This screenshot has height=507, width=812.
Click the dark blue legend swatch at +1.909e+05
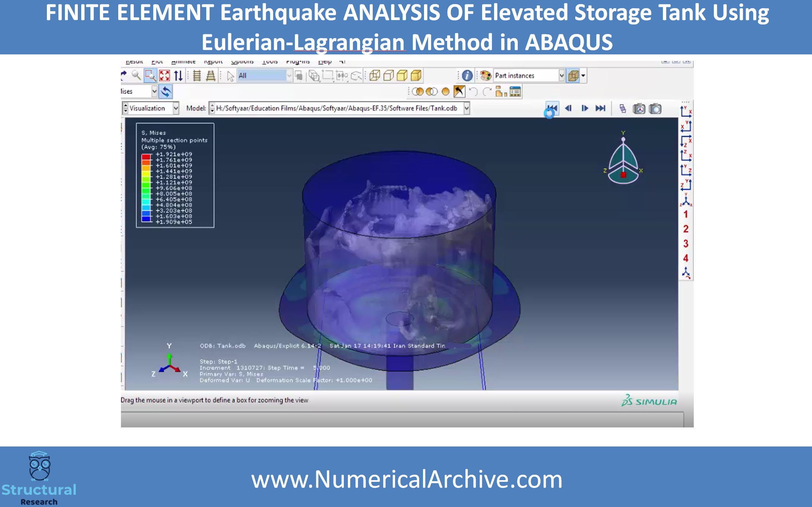146,219
